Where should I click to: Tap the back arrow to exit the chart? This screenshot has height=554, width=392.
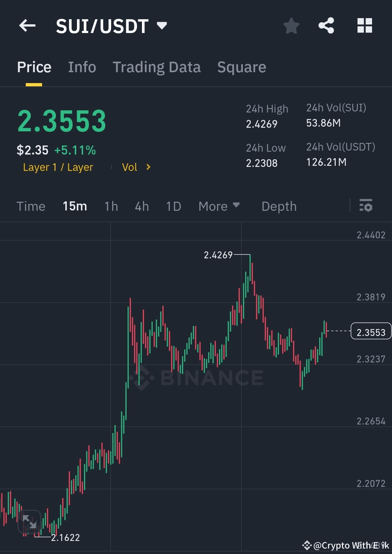pos(27,25)
